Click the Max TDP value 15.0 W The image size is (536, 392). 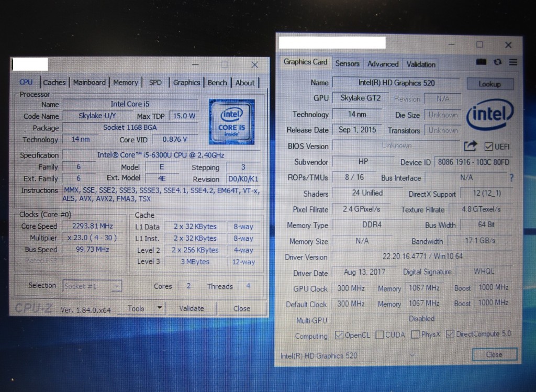pos(184,116)
